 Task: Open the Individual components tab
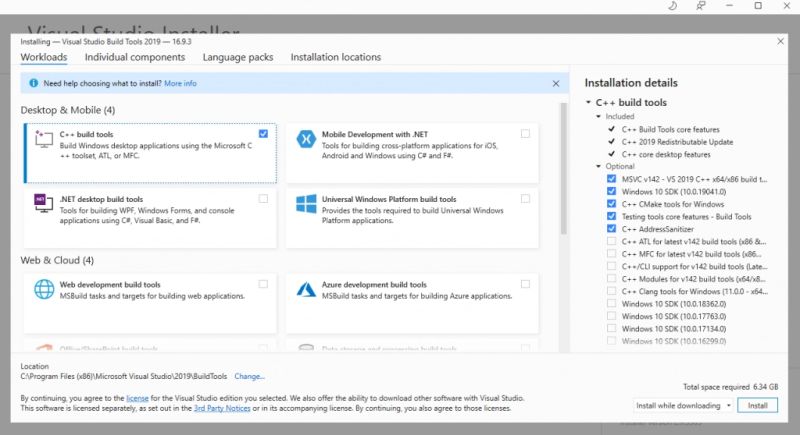[135, 57]
